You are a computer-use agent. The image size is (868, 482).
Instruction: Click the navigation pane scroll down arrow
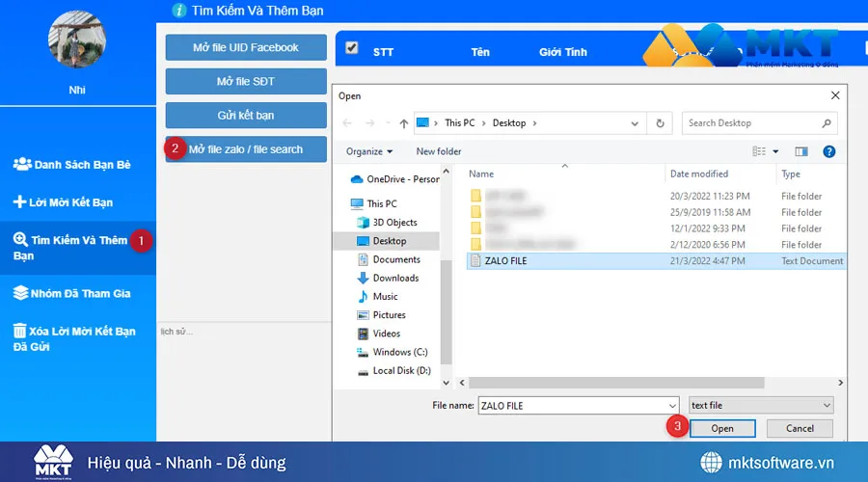[x=447, y=383]
